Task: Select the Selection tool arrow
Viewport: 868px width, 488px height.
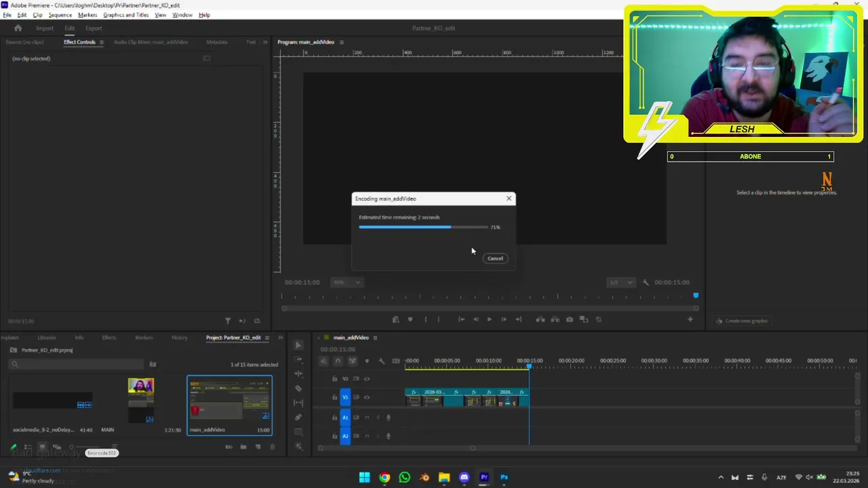Action: click(x=298, y=345)
